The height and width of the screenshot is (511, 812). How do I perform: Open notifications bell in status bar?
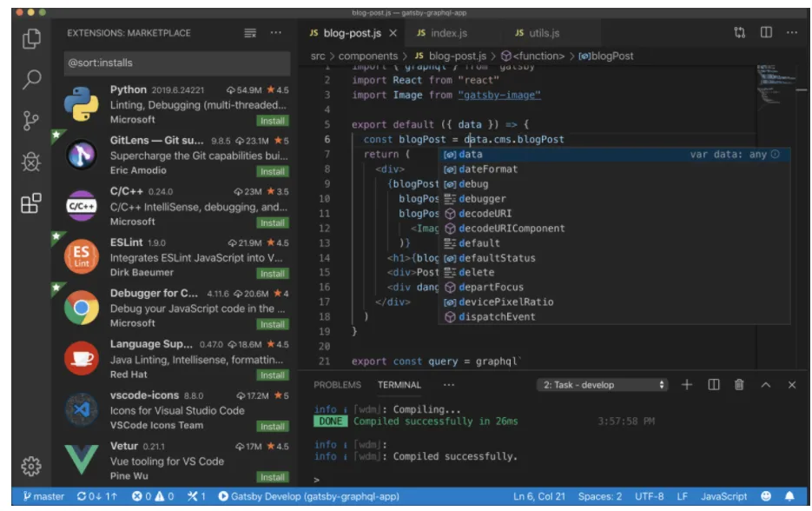[x=789, y=496]
